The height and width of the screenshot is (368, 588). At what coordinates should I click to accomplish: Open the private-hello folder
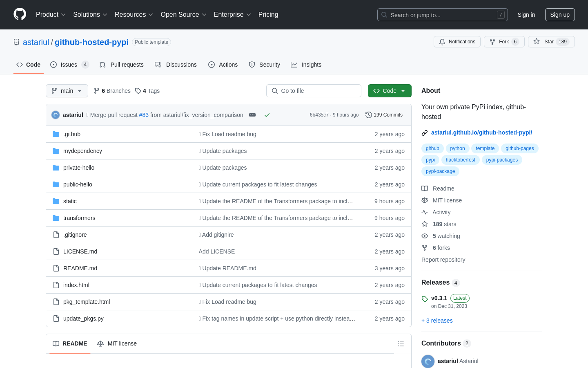click(x=79, y=168)
